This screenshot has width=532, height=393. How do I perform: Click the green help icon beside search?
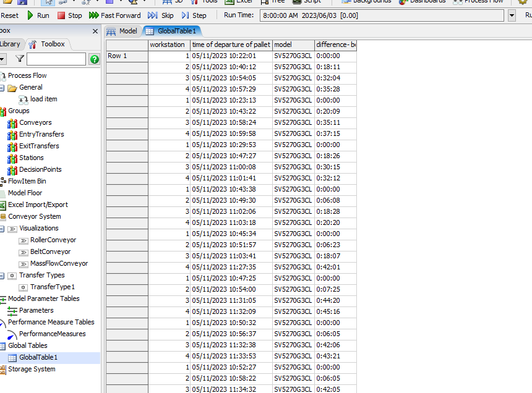click(x=94, y=59)
